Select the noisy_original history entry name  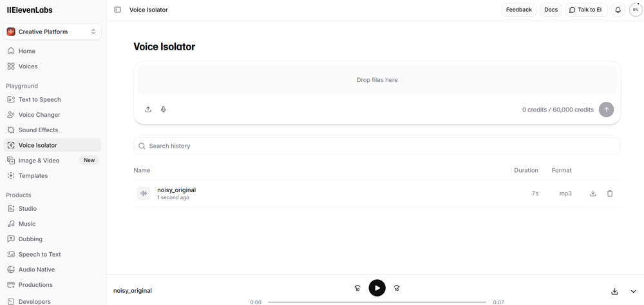(x=176, y=190)
